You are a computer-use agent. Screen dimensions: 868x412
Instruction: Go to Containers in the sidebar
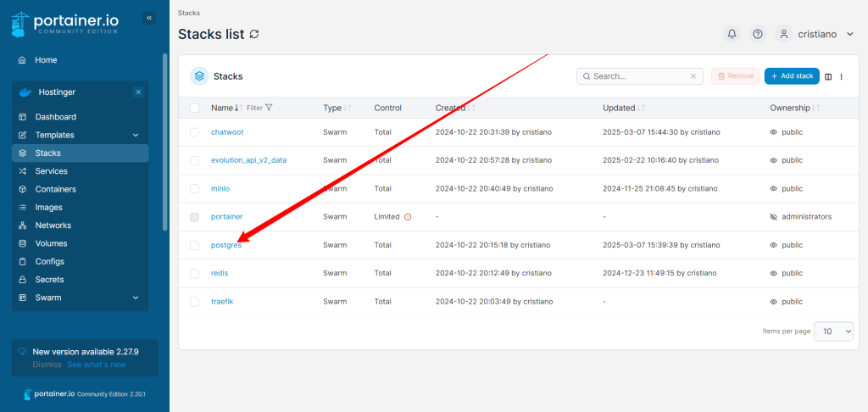(x=55, y=189)
